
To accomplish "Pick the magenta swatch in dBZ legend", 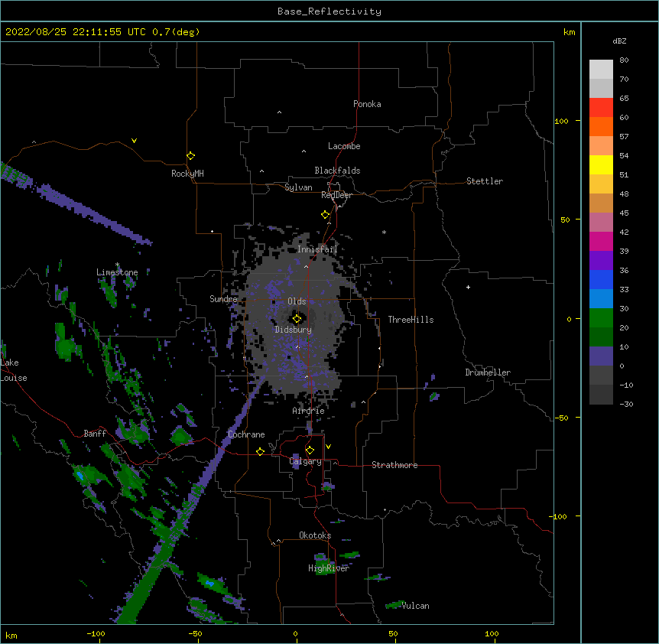I will tap(601, 241).
